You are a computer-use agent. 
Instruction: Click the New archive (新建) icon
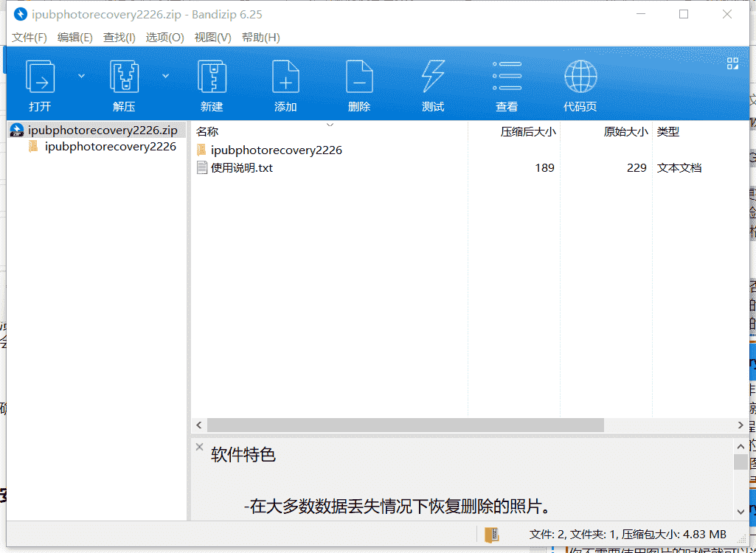pos(212,77)
